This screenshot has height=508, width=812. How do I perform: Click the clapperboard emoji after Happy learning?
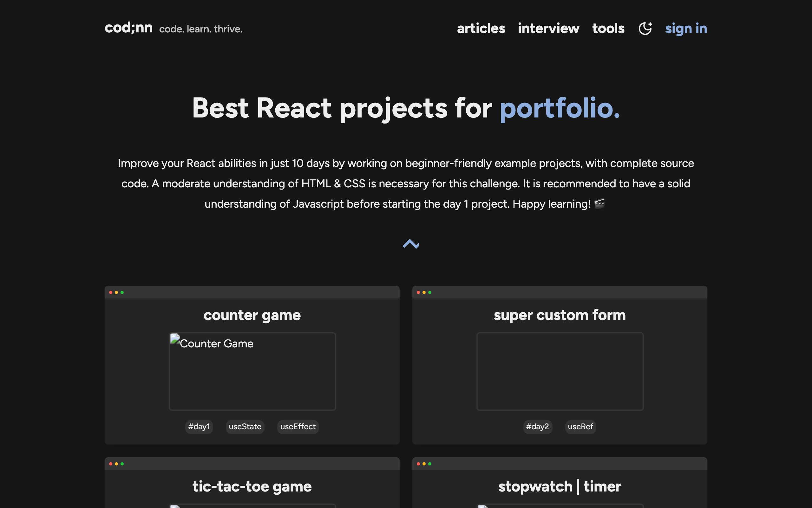(599, 204)
